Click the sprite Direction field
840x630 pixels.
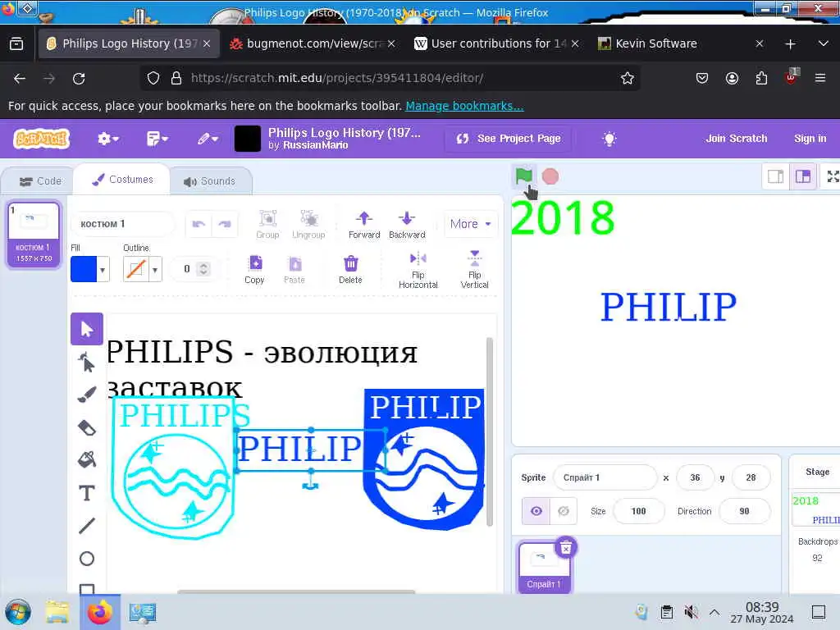744,511
